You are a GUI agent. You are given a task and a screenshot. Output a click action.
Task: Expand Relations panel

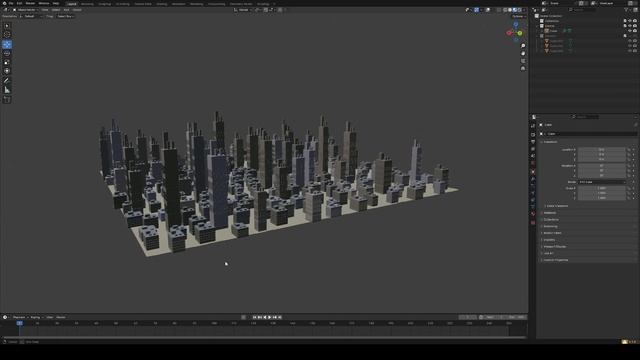coord(549,213)
